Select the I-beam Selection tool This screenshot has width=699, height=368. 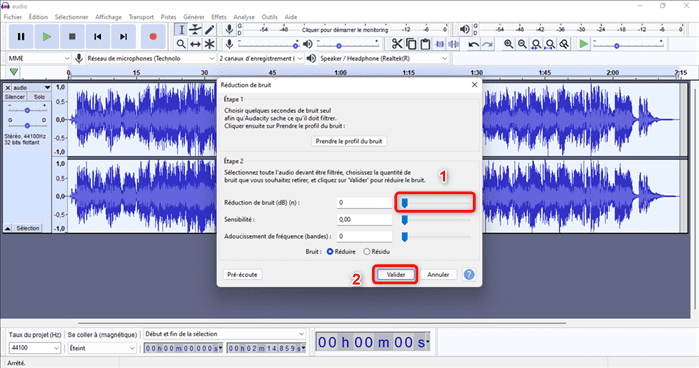pyautogui.click(x=181, y=30)
